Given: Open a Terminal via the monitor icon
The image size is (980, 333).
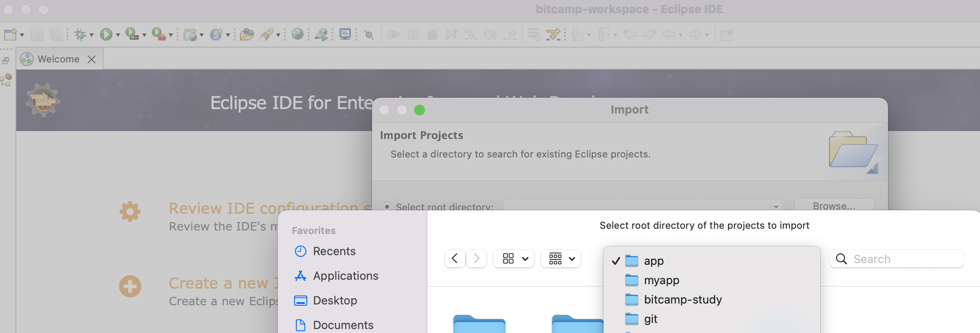Looking at the screenshot, I should 346,34.
